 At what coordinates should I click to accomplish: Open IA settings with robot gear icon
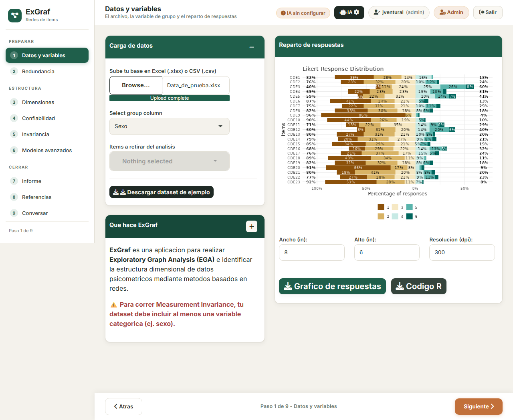(349, 12)
